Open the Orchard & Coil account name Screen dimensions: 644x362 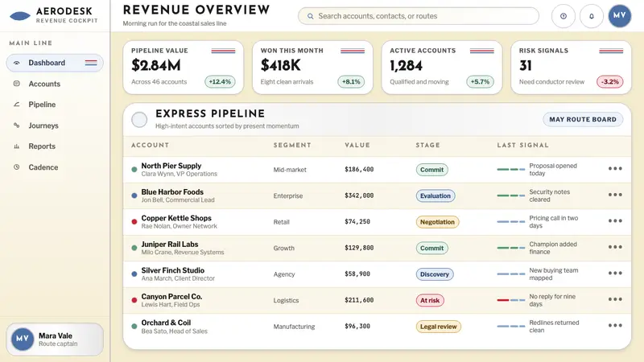166,323
